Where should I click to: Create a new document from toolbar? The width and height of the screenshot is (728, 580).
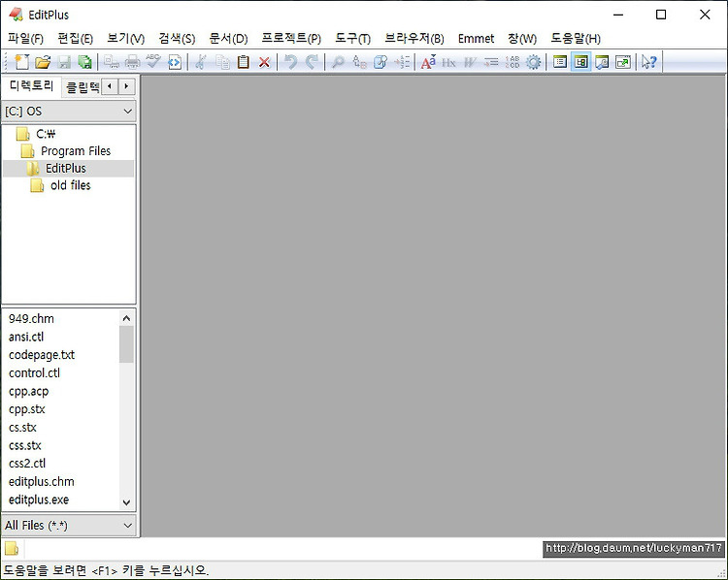click(x=21, y=62)
